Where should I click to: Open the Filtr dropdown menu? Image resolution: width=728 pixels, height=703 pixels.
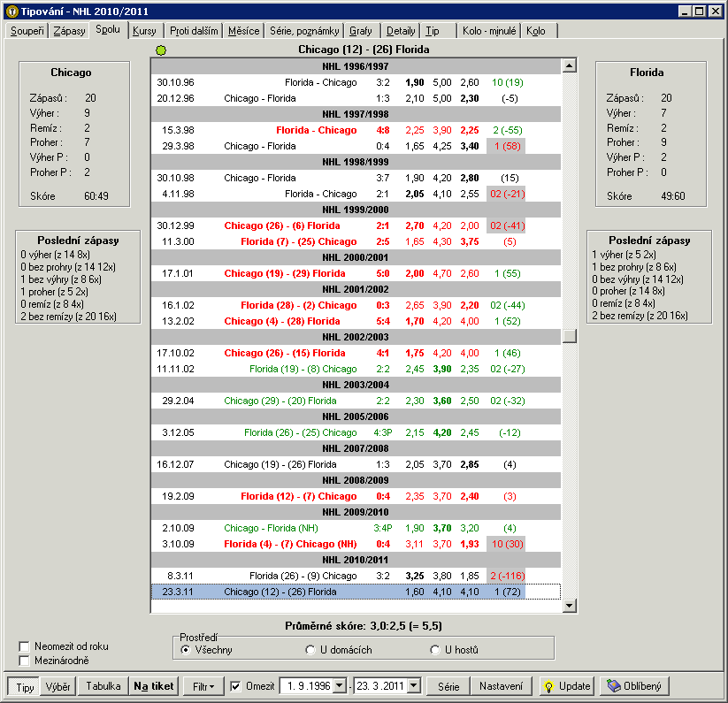pyautogui.click(x=203, y=686)
